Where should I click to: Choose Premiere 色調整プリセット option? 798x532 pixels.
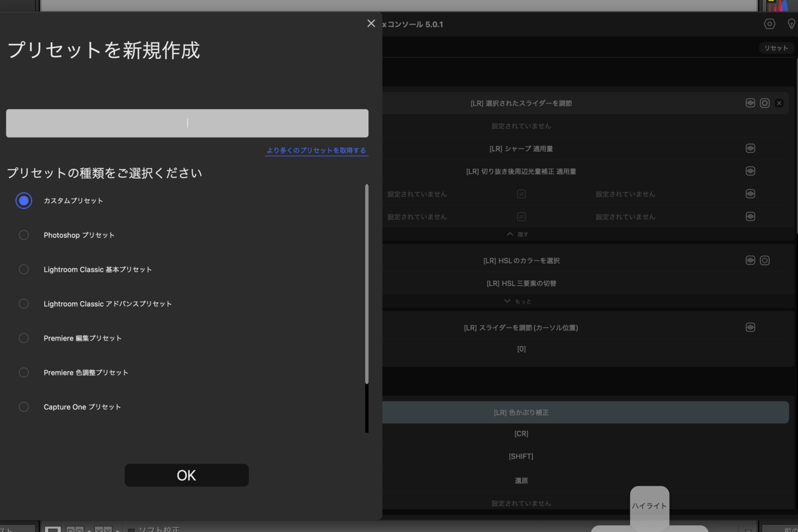click(x=24, y=372)
